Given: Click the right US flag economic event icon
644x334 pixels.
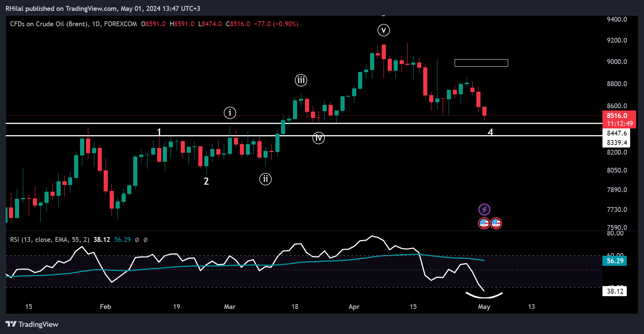Looking at the screenshot, I should coord(496,224).
